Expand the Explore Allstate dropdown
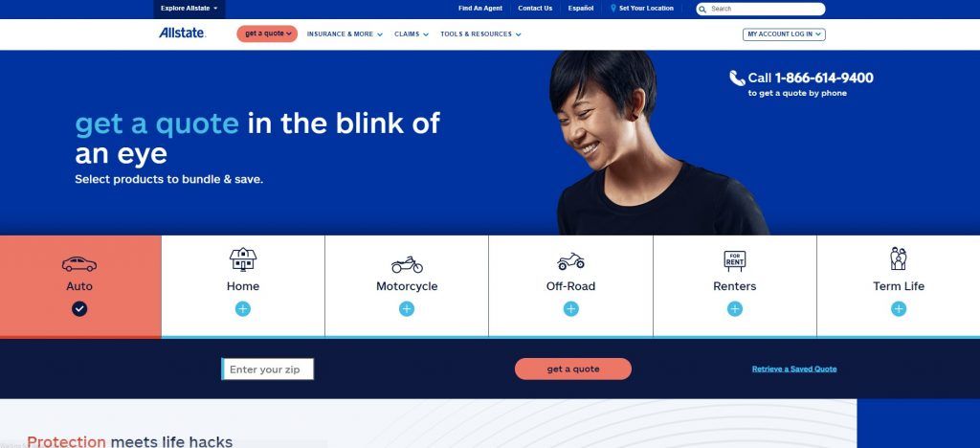Image resolution: width=980 pixels, height=448 pixels. pos(189,9)
